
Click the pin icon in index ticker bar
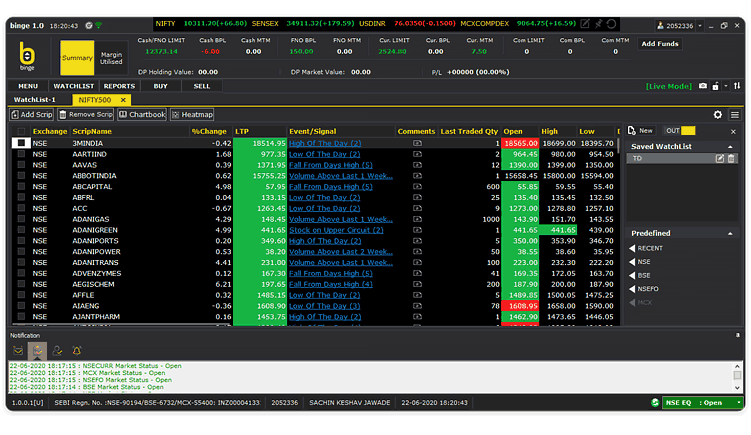coord(598,23)
